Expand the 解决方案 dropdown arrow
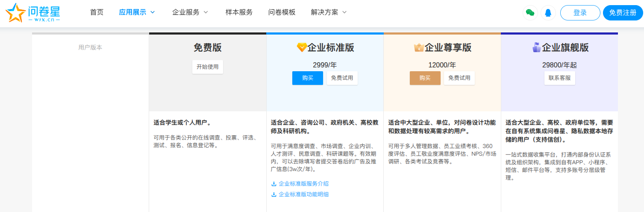 click(344, 12)
